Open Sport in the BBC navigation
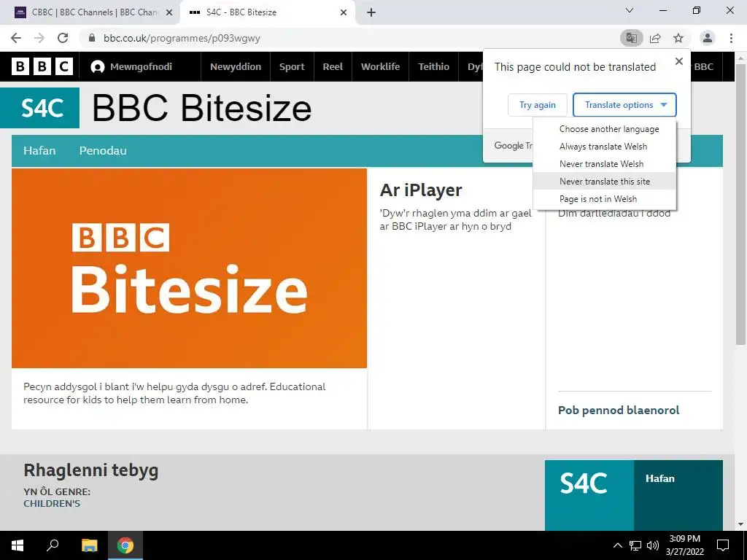747x560 pixels. point(292,66)
